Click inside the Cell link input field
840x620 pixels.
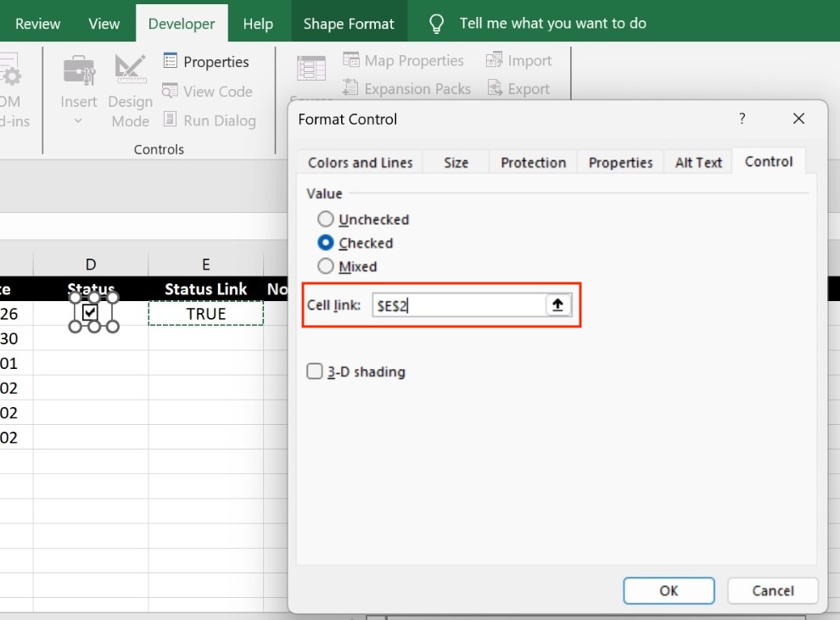[x=458, y=304]
